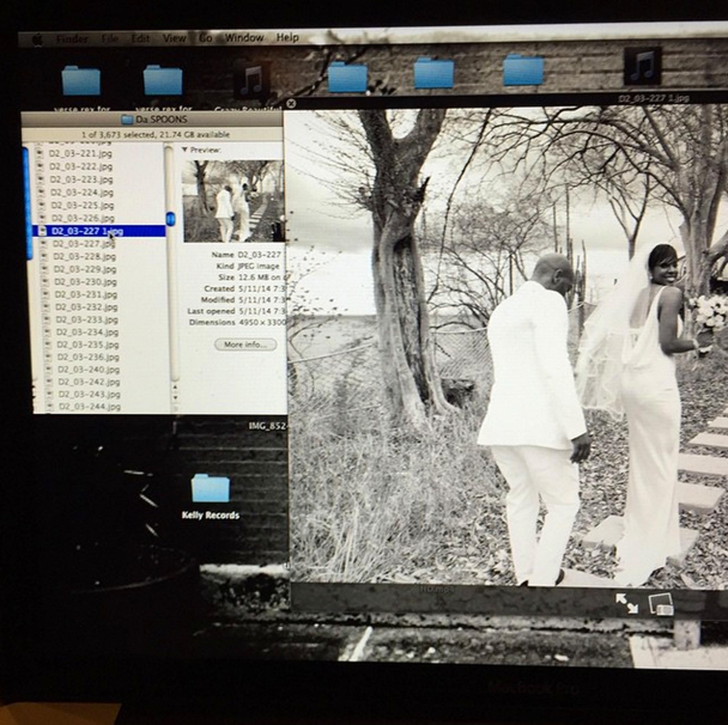The width and height of the screenshot is (728, 725).
Task: Open the Window menu
Action: 244,38
